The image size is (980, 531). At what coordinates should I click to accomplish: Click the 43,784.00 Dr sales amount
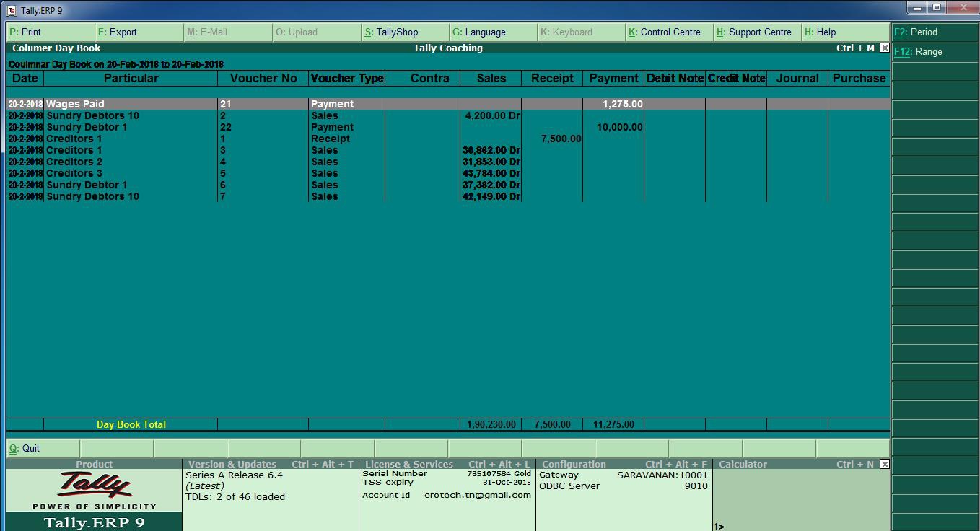pos(491,173)
